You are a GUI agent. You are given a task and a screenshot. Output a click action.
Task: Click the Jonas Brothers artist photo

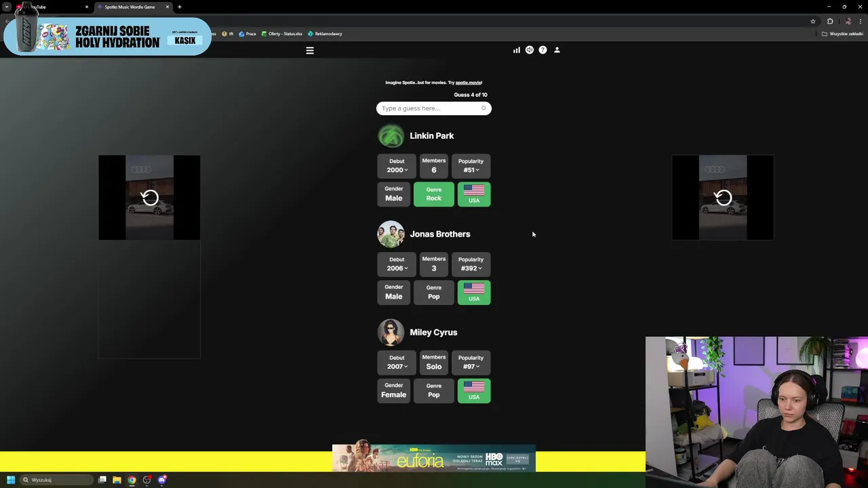[391, 234]
